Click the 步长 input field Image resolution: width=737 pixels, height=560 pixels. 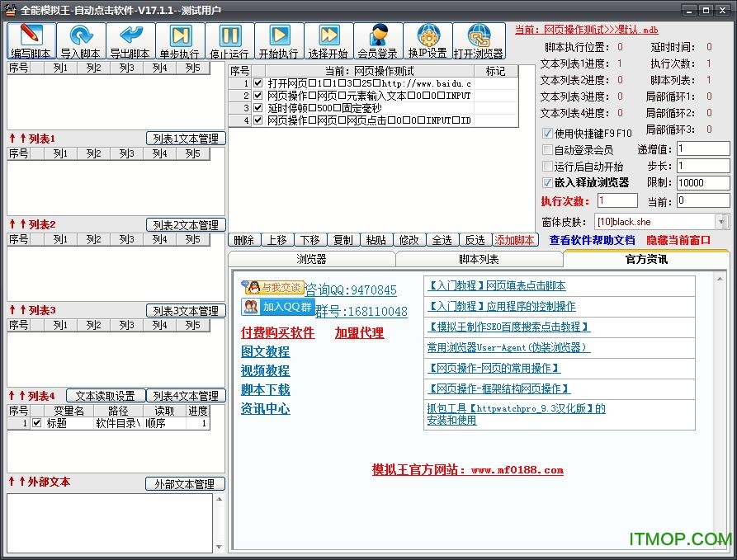[x=703, y=166]
